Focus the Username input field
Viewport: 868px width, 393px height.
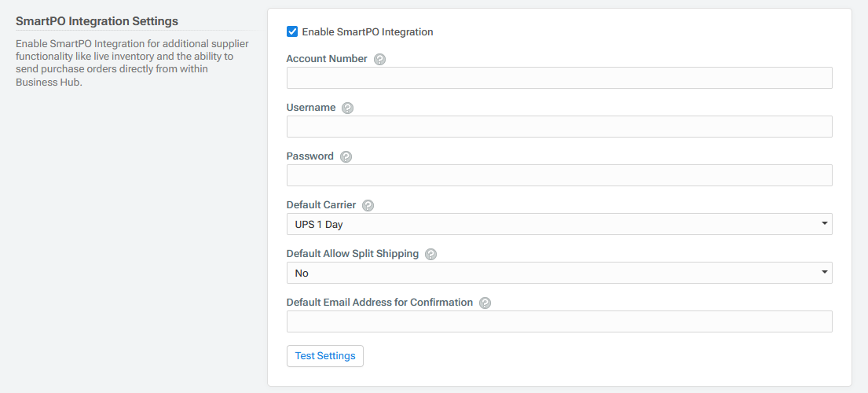559,127
